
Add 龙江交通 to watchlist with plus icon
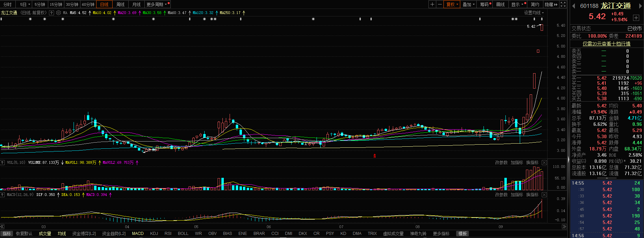[636, 18]
